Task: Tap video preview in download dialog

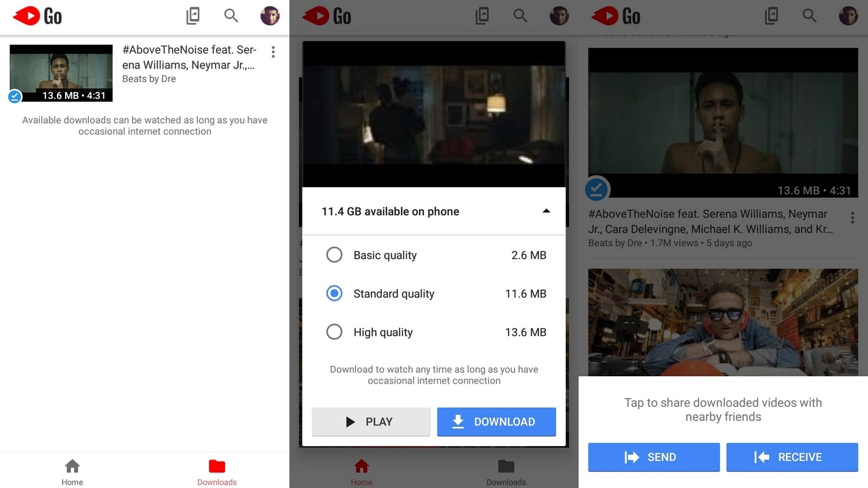Action: (433, 115)
